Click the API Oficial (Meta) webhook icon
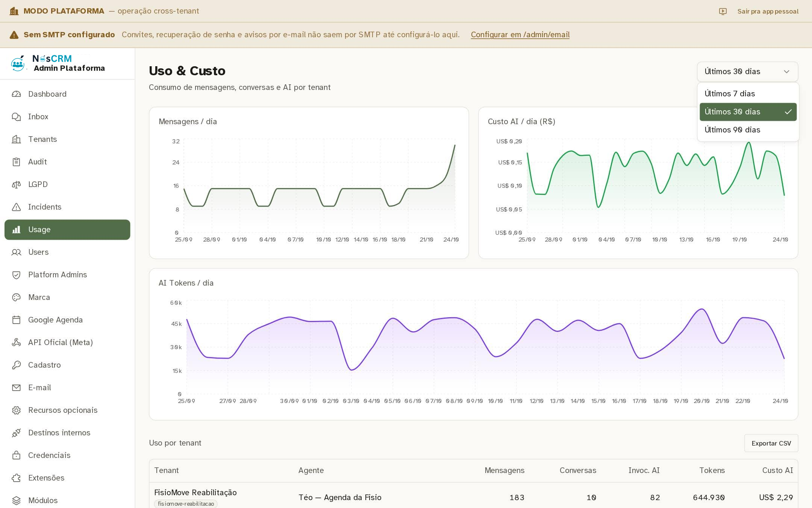This screenshot has height=508, width=812. 16,342
